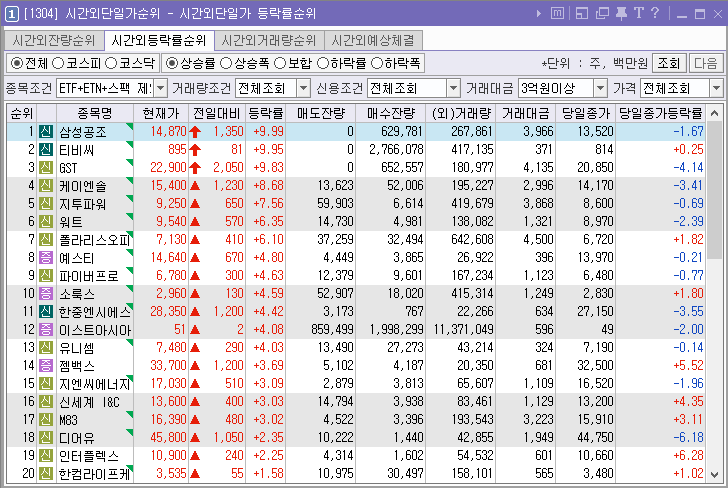Click the T font size icon
728x488 pixels.
(639, 13)
